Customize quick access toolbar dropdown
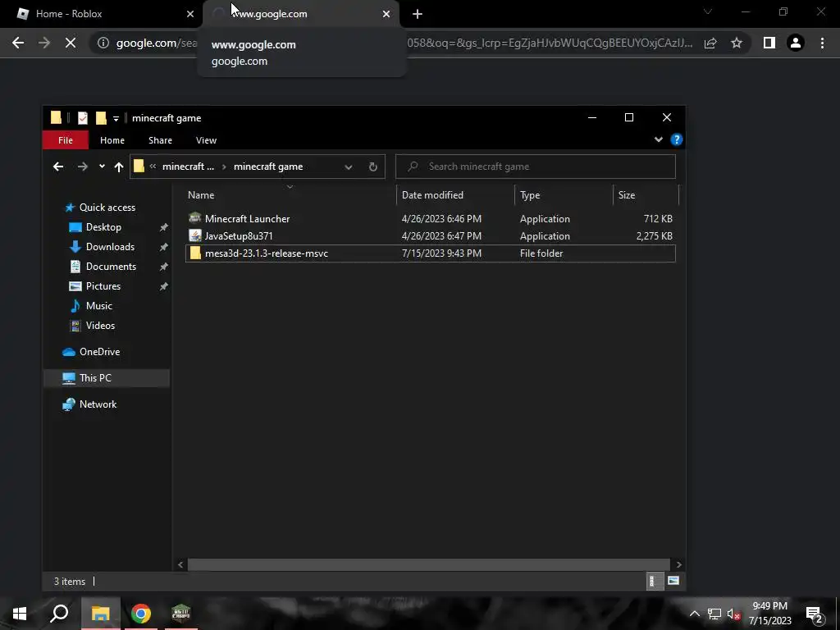Screen dimensions: 840x630 pyautogui.click(x=116, y=118)
